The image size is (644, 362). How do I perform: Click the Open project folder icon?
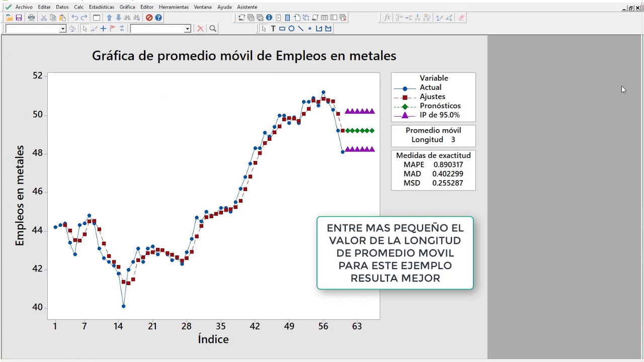[9, 18]
